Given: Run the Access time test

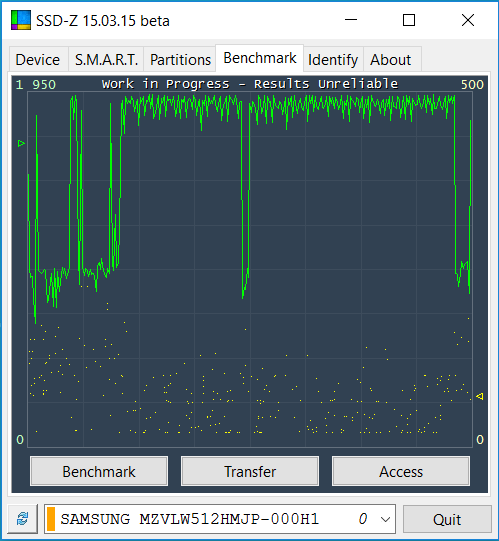Looking at the screenshot, I should pos(401,471).
